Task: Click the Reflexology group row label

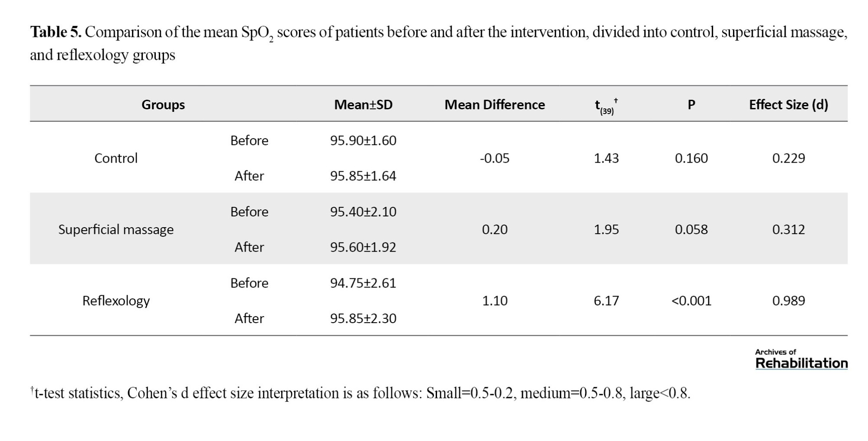Action: coord(116,301)
